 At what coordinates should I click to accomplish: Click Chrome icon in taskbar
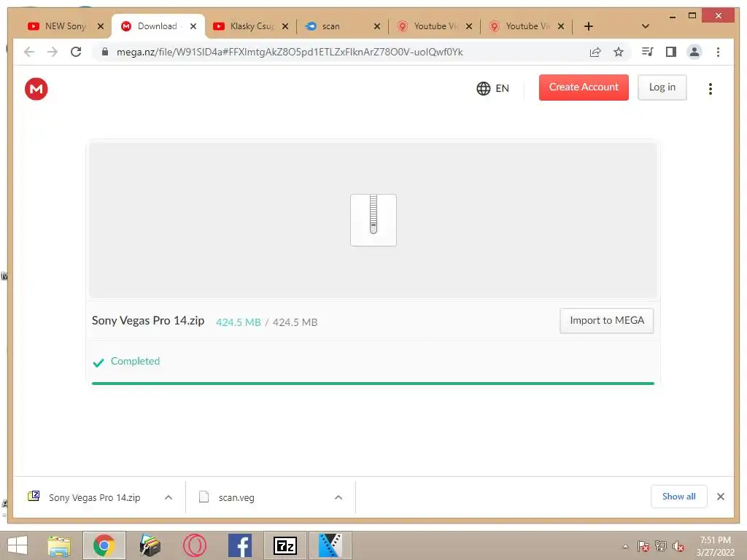pos(104,545)
